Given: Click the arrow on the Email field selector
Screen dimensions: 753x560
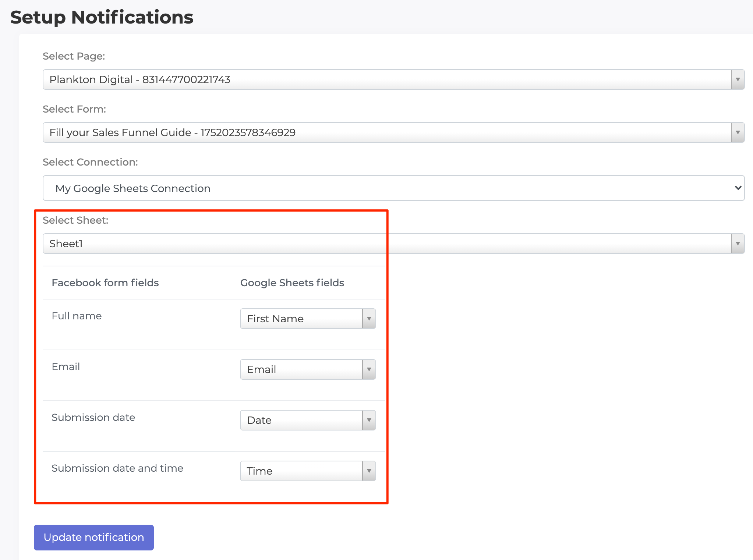Looking at the screenshot, I should 368,369.
